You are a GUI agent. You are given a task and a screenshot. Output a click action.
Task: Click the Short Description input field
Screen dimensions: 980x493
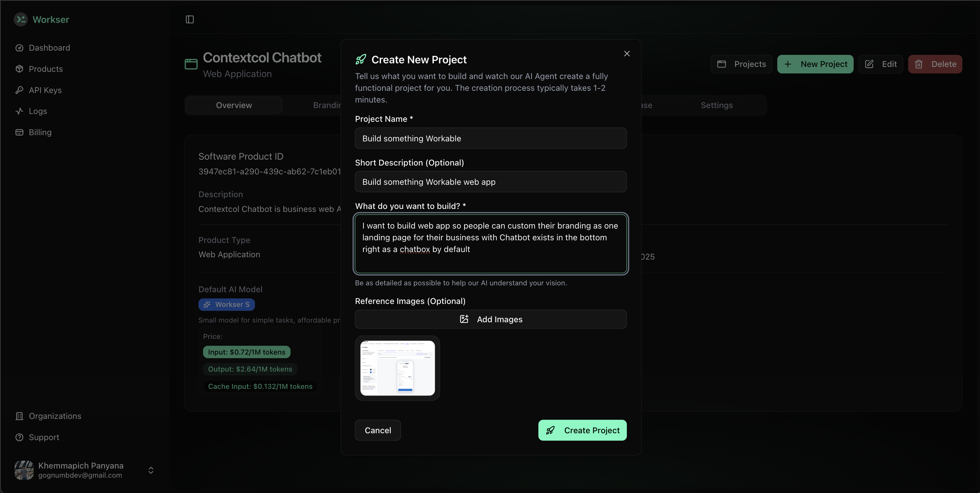pyautogui.click(x=490, y=182)
